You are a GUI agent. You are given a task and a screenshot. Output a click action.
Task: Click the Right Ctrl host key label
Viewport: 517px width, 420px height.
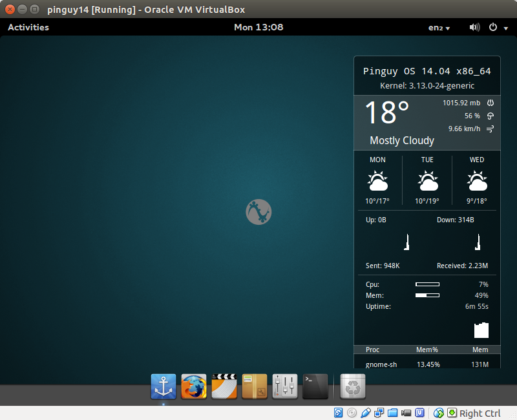pyautogui.click(x=480, y=414)
